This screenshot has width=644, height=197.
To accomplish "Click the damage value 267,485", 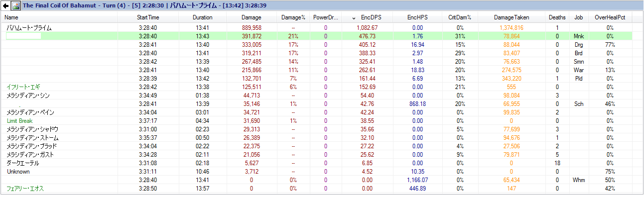I will pyautogui.click(x=251, y=62).
